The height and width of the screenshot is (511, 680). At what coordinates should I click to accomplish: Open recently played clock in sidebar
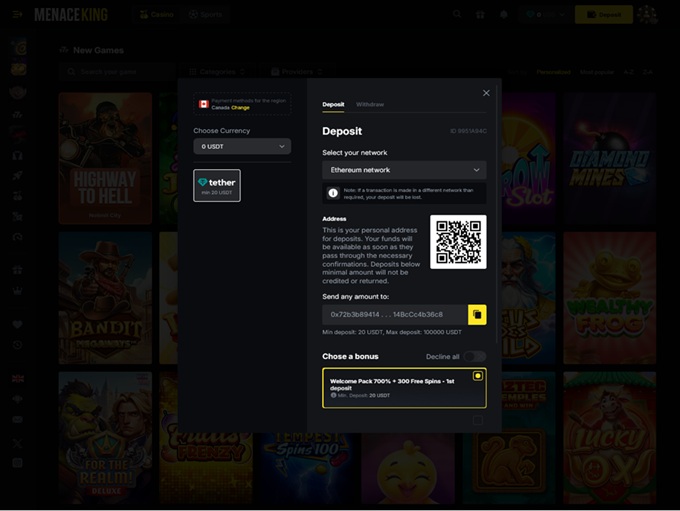click(17, 345)
